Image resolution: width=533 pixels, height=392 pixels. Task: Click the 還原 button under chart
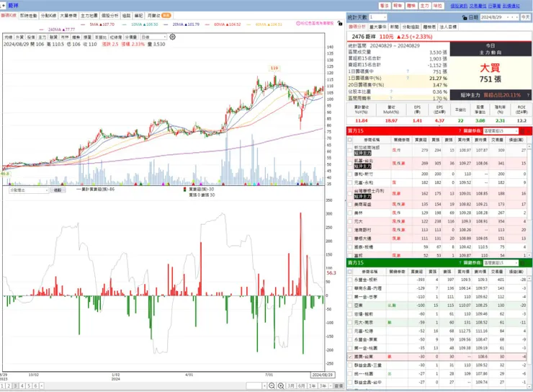[339, 386]
